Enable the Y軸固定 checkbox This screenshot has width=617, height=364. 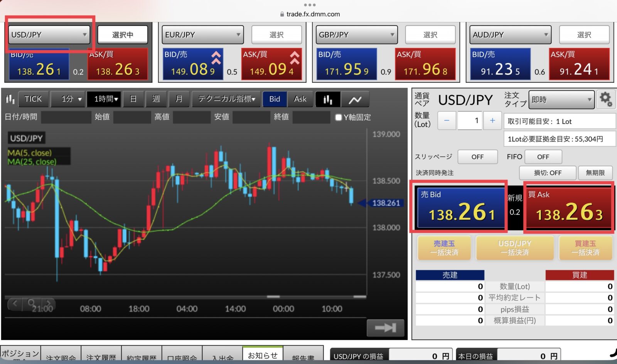(x=339, y=117)
